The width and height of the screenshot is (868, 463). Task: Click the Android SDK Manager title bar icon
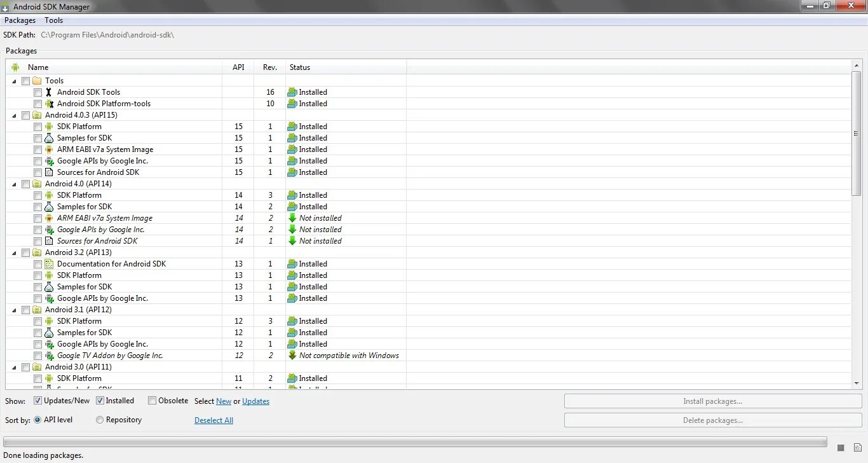point(6,7)
